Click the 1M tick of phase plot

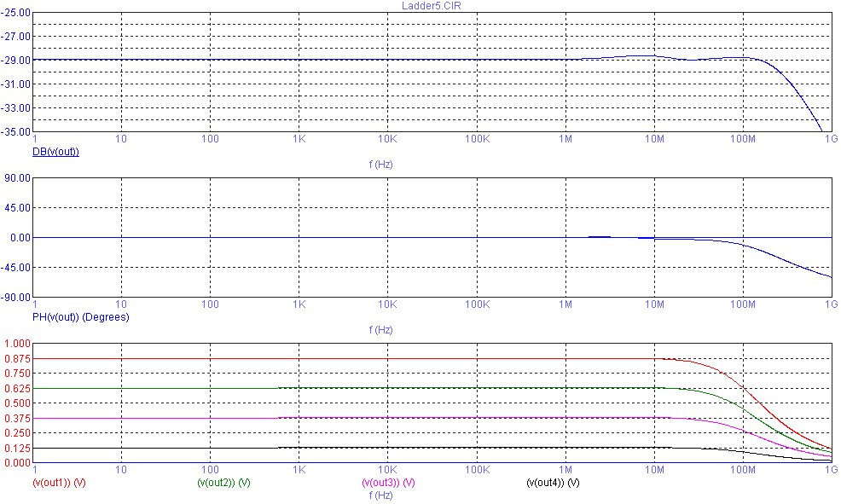[x=565, y=304]
